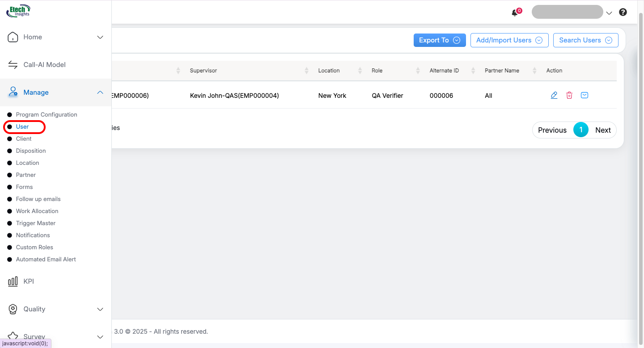Open the user profile dropdown chevron
The image size is (644, 348).
[609, 13]
